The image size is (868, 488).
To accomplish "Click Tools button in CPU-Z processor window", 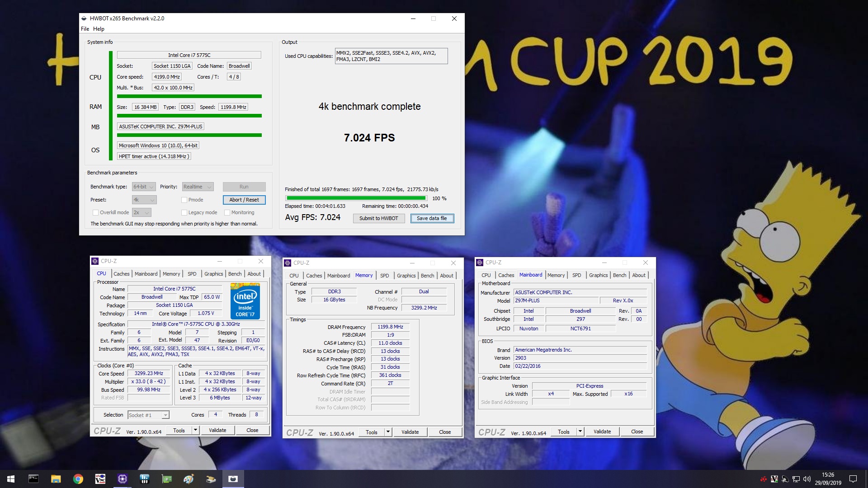I will (x=179, y=430).
